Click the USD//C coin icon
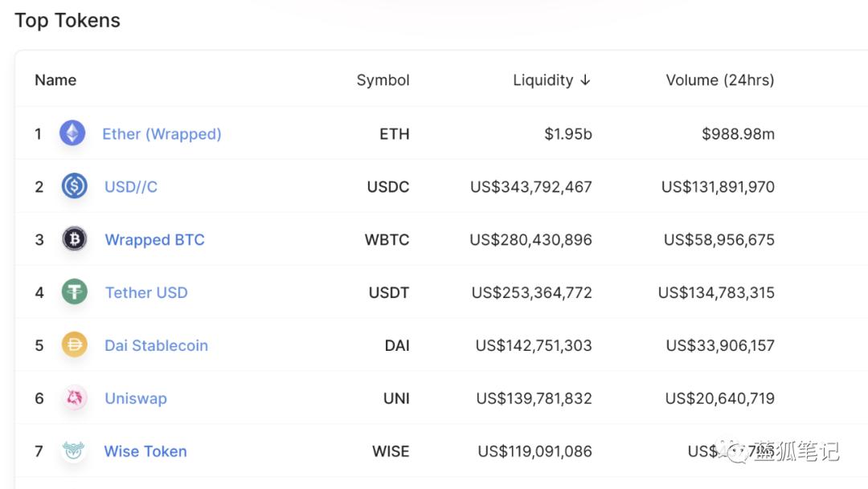The width and height of the screenshot is (868, 489). tap(74, 185)
